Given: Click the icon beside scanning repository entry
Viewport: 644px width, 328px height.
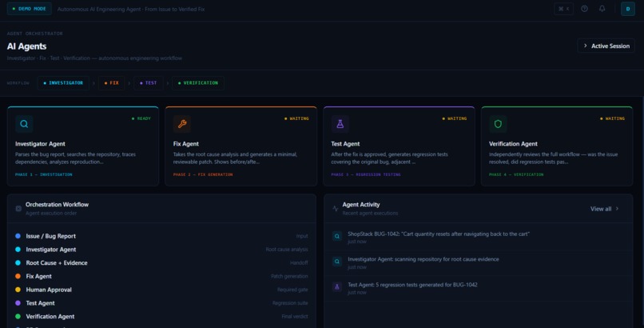Looking at the screenshot, I should [337, 262].
